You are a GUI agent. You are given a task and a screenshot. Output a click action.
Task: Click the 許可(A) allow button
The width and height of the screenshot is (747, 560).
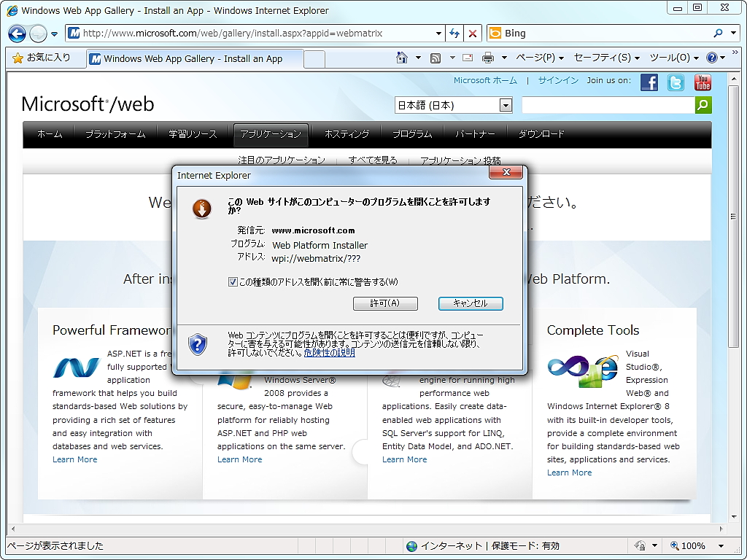(x=385, y=303)
